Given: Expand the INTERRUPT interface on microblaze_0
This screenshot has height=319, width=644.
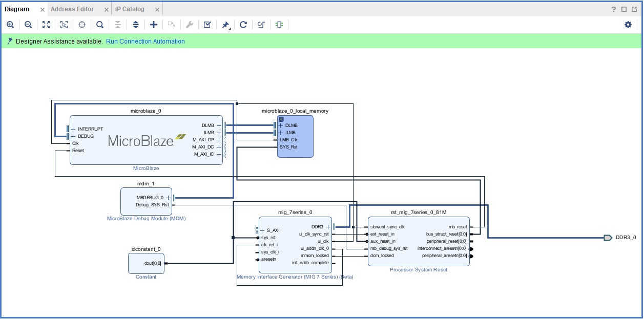Looking at the screenshot, I should 73,129.
